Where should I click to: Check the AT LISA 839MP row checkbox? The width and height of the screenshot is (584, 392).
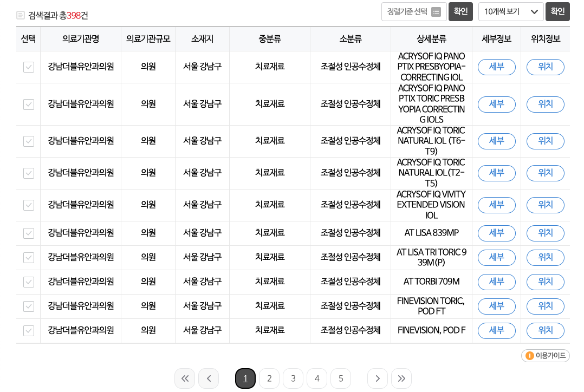28,233
